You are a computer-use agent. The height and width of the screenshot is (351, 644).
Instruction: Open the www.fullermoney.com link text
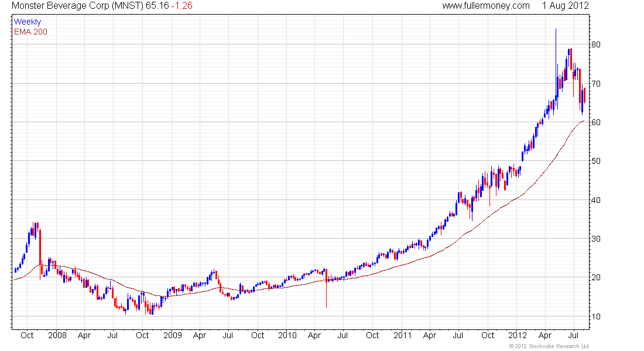[486, 6]
